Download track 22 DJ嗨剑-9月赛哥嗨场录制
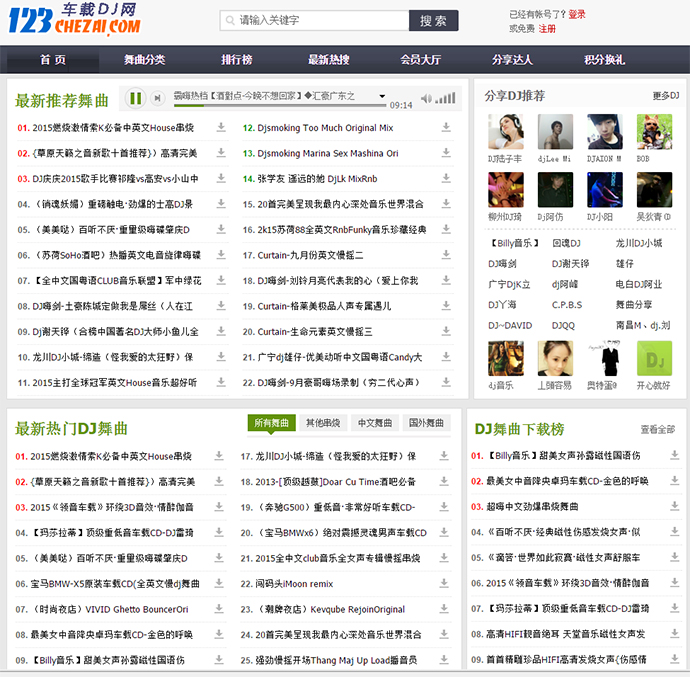 coord(446,382)
